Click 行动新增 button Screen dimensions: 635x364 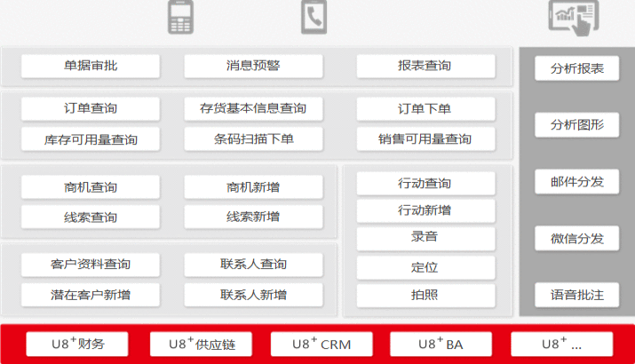pos(425,210)
